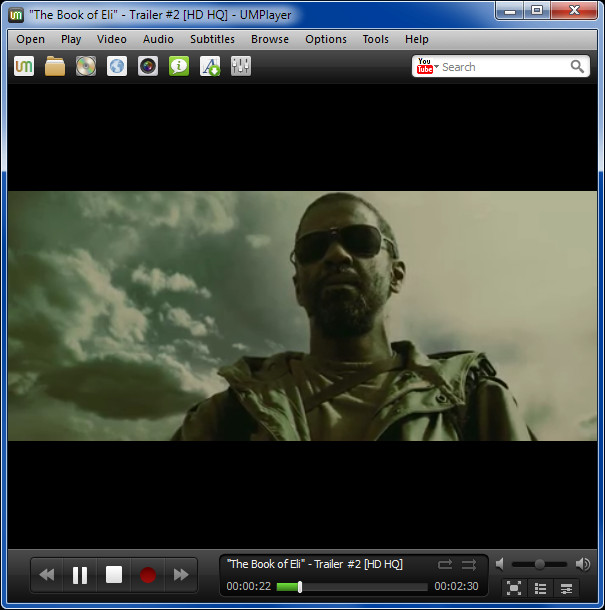Open the Video menu
Viewport: 605px width, 610px height.
112,39
